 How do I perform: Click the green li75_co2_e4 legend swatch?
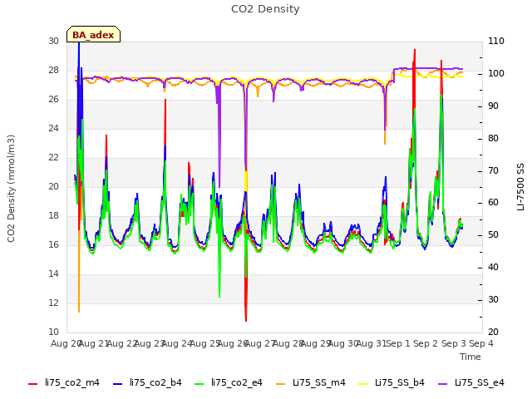199,384
